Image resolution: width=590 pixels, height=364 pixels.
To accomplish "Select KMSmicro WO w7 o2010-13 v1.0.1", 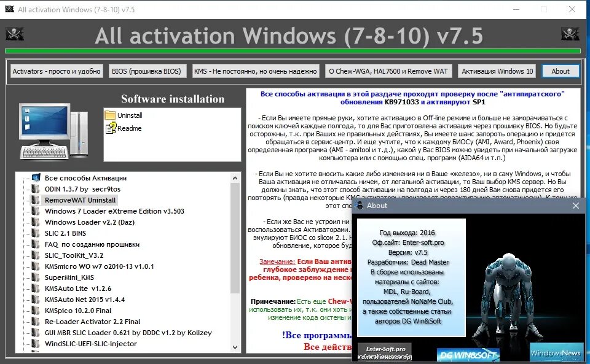I will 99,266.
